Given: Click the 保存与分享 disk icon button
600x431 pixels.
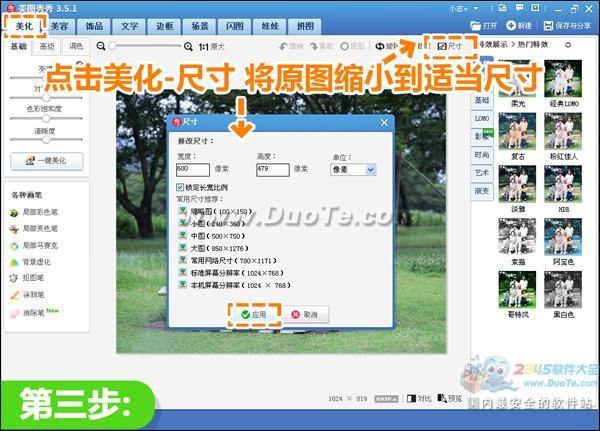Looking at the screenshot, I should coord(567,26).
